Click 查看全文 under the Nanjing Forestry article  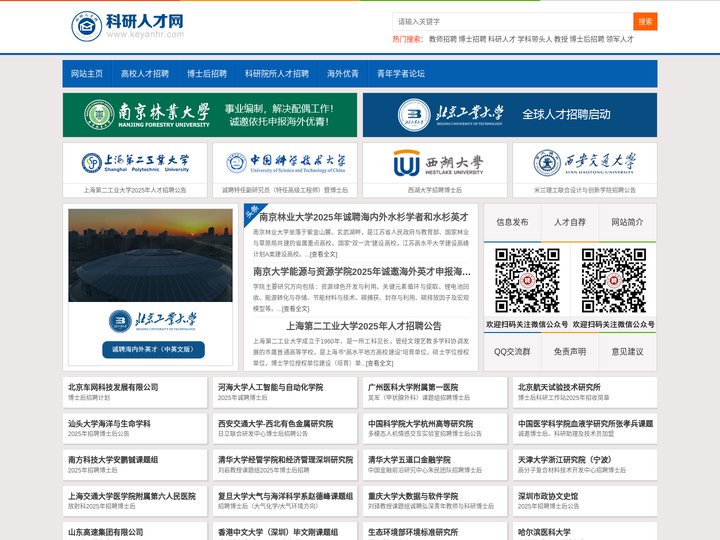[324, 254]
